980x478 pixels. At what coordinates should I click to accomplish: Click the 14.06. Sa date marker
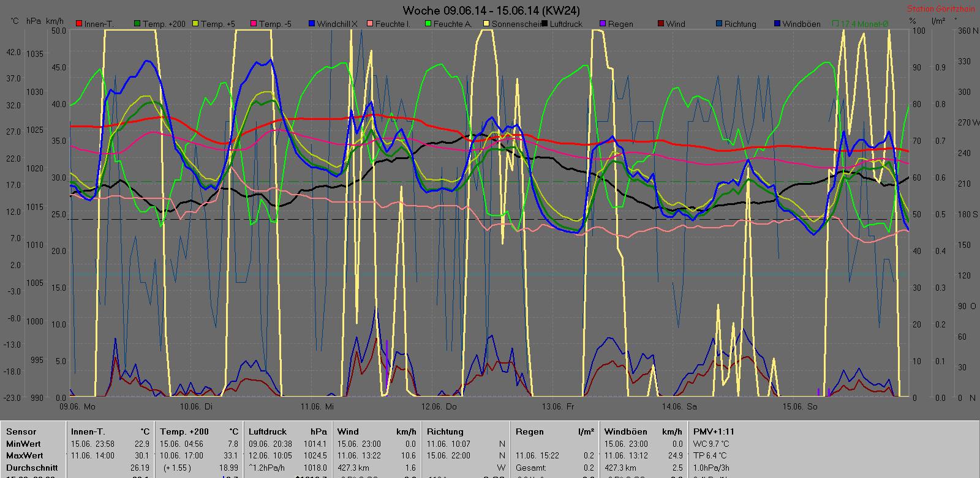(679, 406)
